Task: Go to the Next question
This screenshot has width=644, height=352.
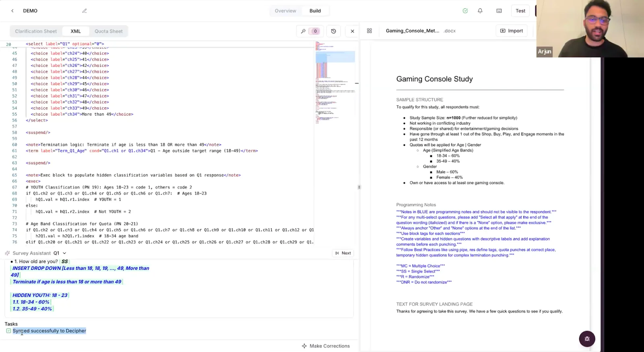Action: (x=343, y=253)
